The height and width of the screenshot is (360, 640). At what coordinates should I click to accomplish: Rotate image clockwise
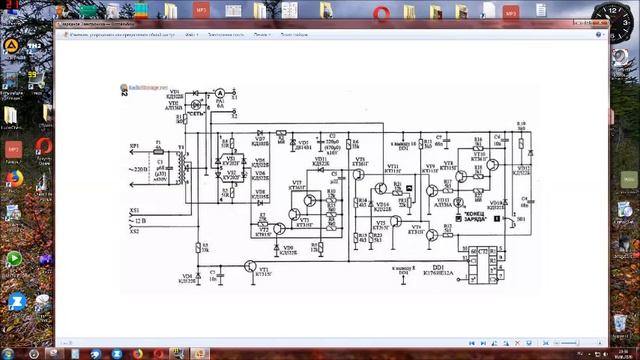tap(506, 343)
